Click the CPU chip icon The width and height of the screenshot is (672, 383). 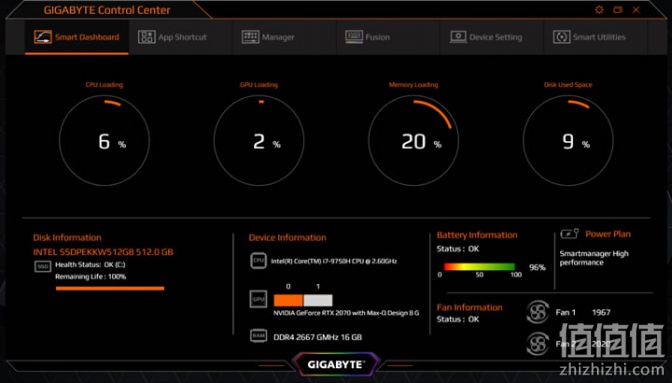(258, 260)
